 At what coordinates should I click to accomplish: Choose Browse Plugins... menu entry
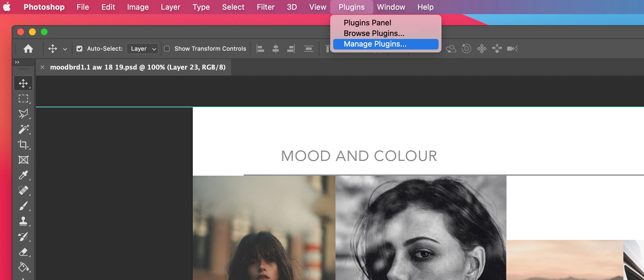coord(386,33)
